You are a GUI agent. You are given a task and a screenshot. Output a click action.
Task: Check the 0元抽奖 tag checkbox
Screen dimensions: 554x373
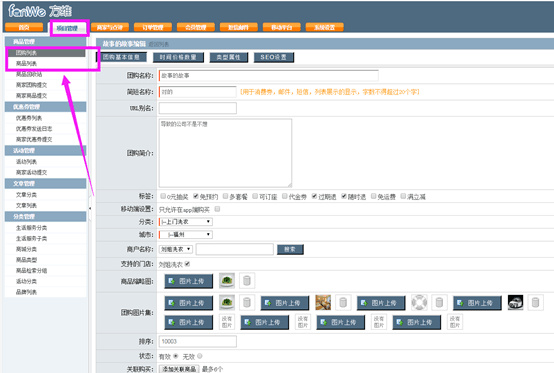tap(163, 196)
